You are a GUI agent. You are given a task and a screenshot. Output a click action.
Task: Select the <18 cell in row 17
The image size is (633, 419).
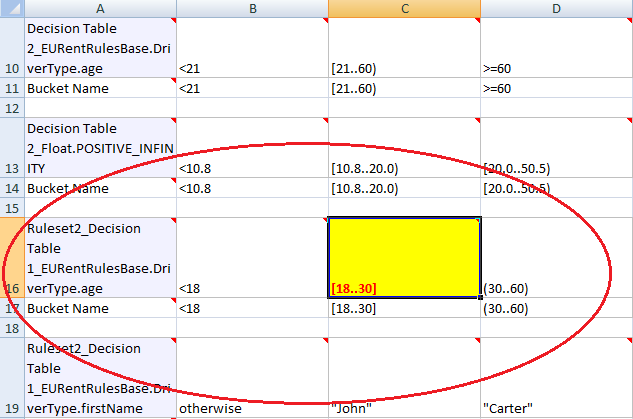click(x=252, y=308)
